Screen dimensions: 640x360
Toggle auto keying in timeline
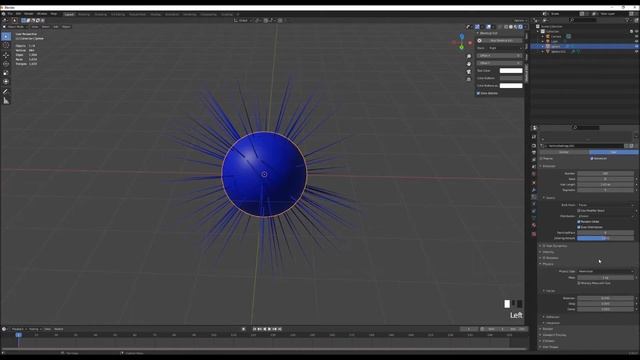[x=244, y=329]
